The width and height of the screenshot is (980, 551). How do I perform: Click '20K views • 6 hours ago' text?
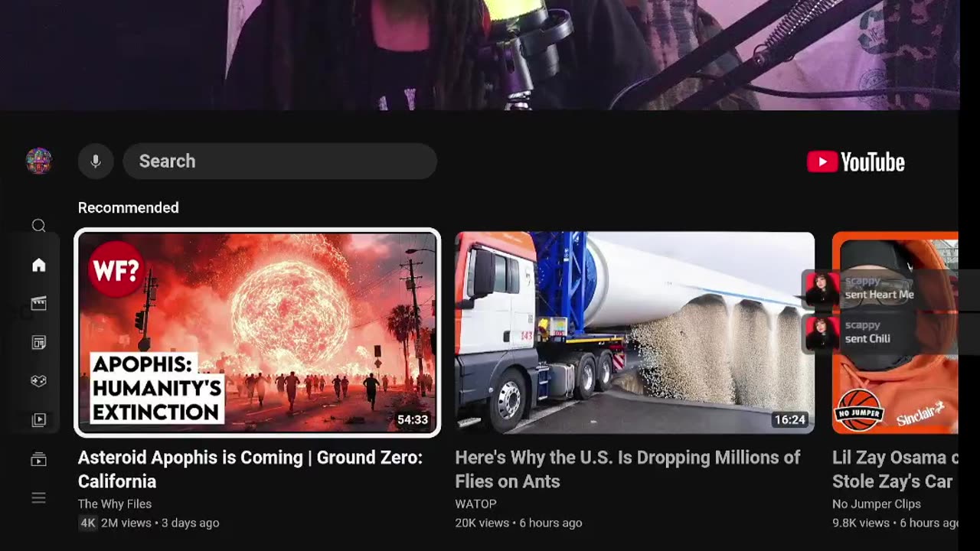519,523
